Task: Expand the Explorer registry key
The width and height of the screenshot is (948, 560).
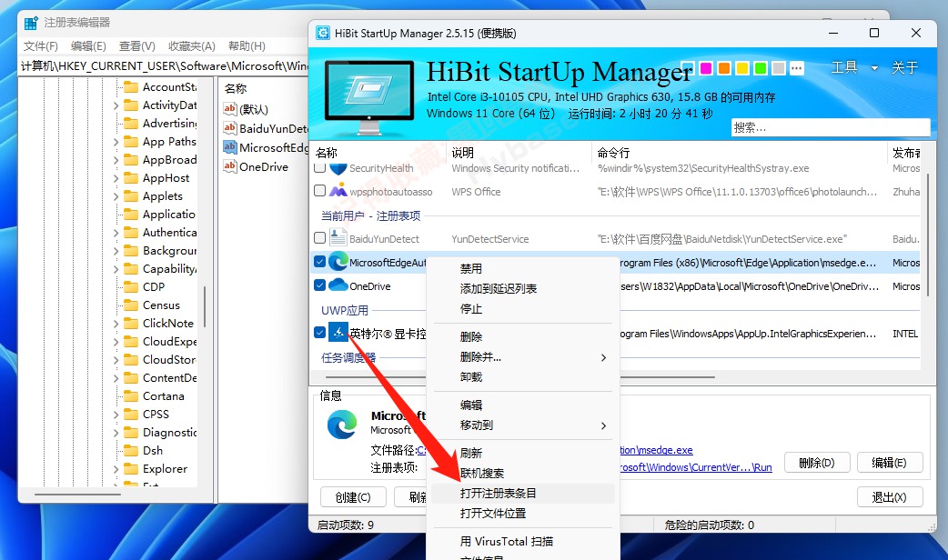Action: pyautogui.click(x=116, y=469)
